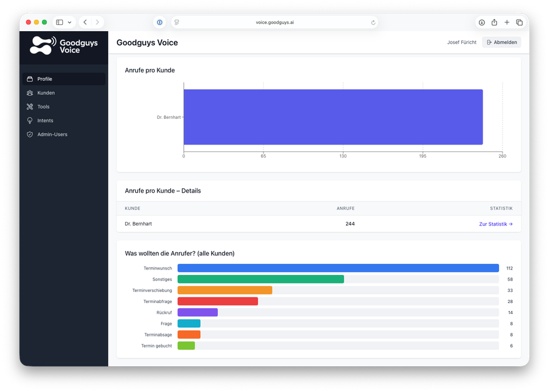This screenshot has height=392, width=549.
Task: Open the Safari share sheet icon
Action: click(494, 22)
